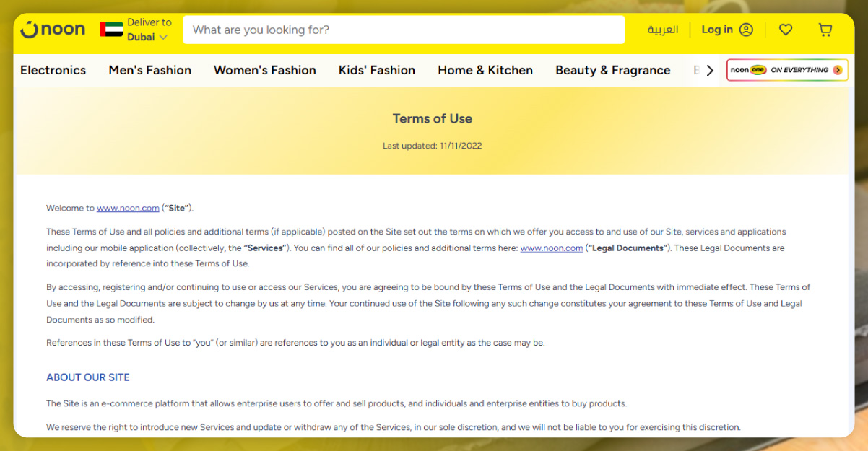Click the user profile icon
This screenshot has width=868, height=451.
[x=747, y=30]
